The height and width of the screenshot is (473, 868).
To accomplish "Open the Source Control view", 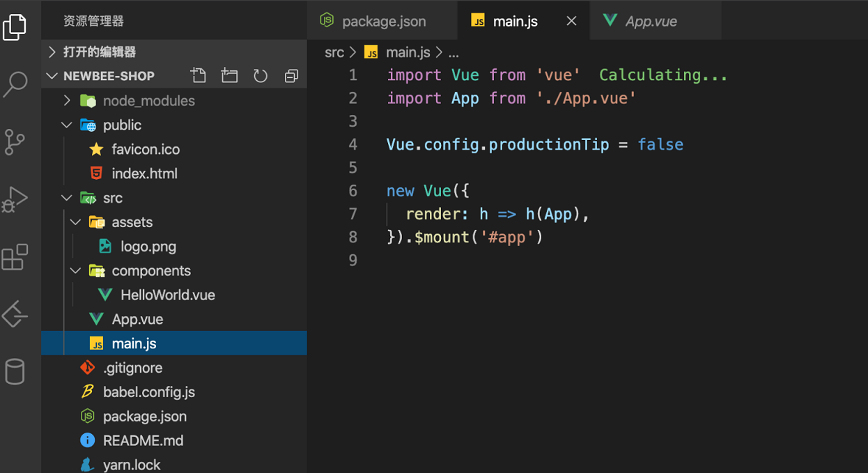I will coord(15,141).
